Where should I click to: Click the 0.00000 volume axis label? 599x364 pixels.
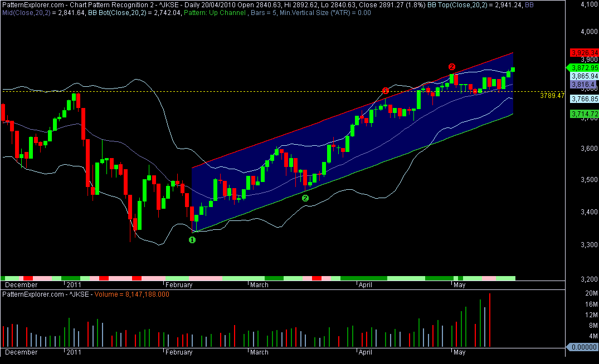tap(584, 347)
